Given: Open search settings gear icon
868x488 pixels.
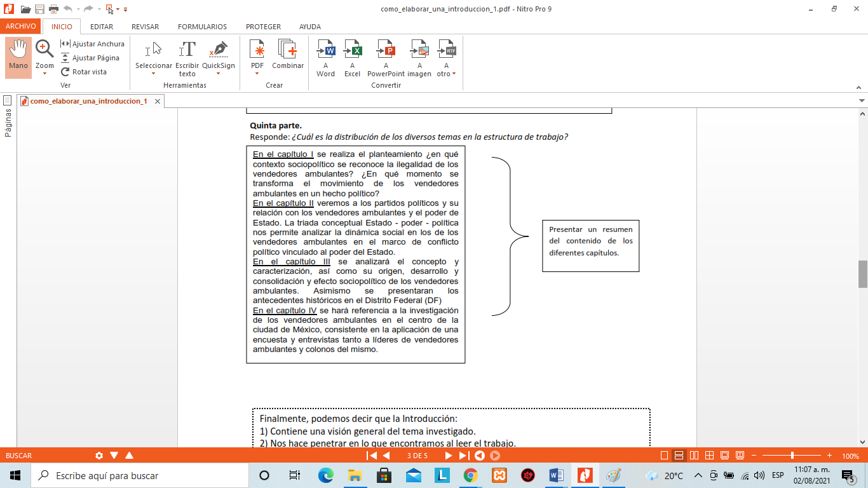Looking at the screenshot, I should click(x=99, y=456).
